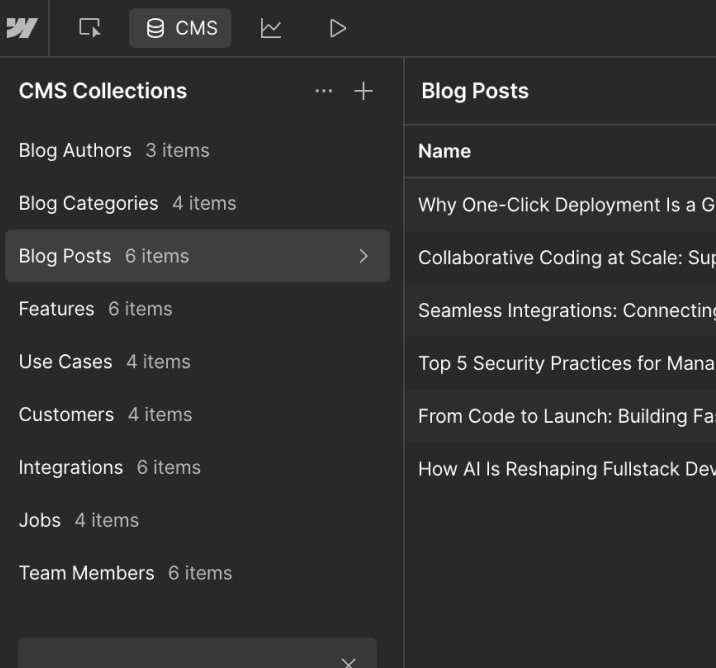The image size is (716, 668).
Task: Open 'Collaborative Coding at Scale' post
Action: point(560,258)
